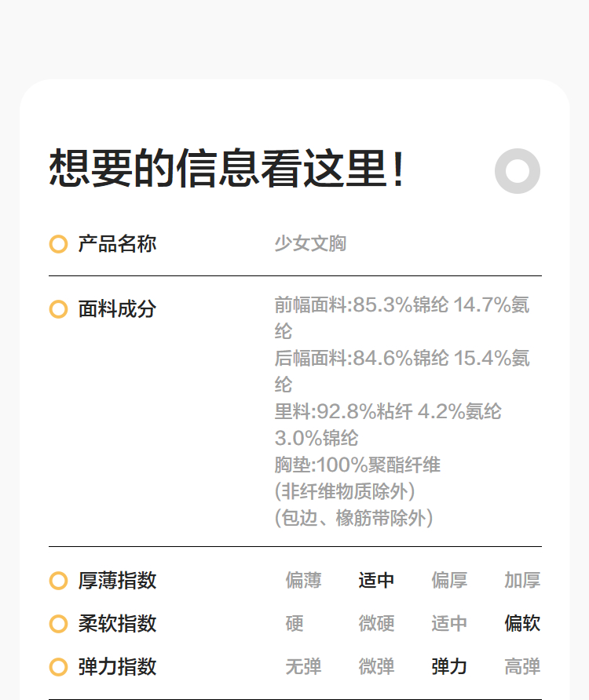
Task: Select 偏厚 thickness option
Action: [449, 581]
